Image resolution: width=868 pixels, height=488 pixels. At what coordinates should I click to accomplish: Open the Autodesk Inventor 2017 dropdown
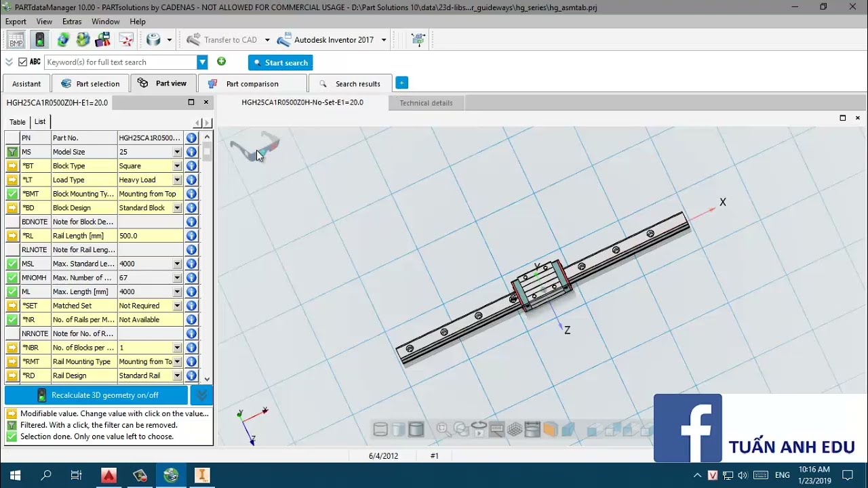(x=384, y=40)
